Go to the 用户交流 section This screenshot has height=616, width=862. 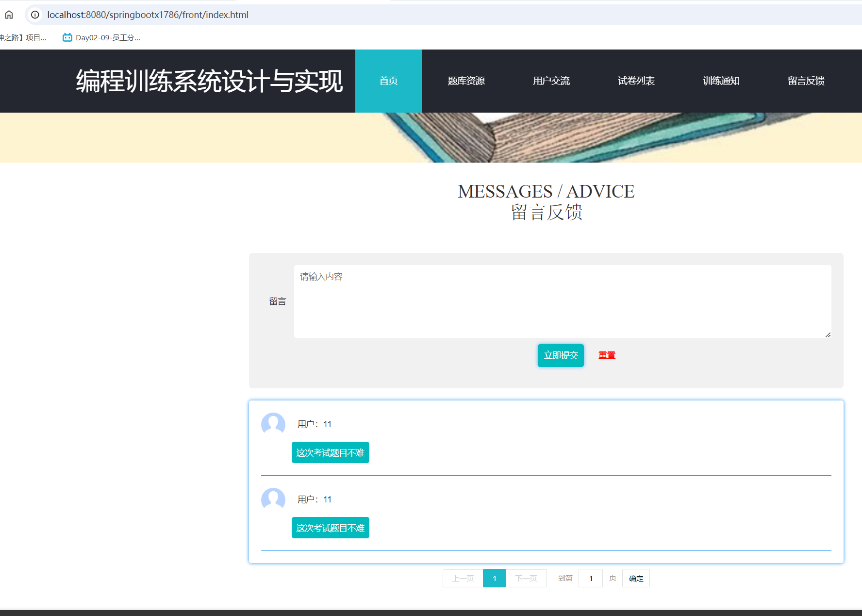coord(551,81)
